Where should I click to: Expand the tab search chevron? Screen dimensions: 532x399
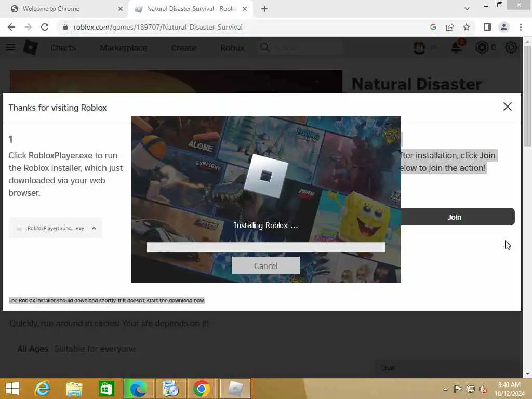(x=467, y=9)
